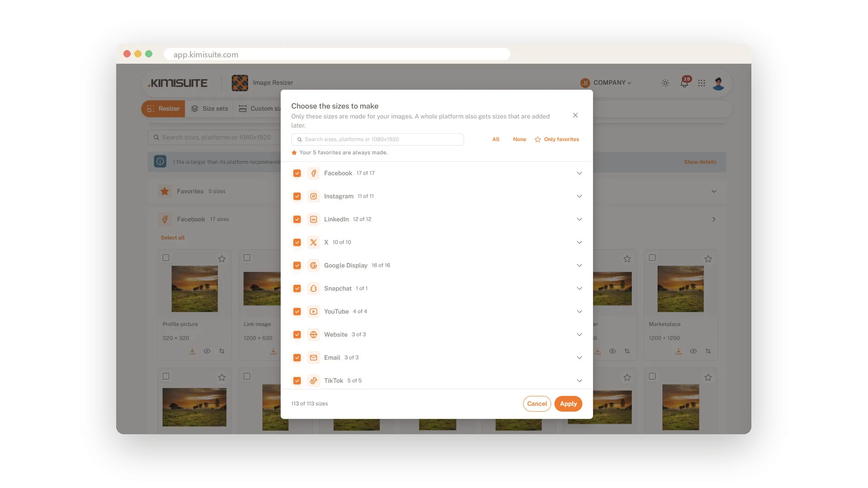
Task: Preview the Profile picture with eye icon
Action: tap(207, 351)
